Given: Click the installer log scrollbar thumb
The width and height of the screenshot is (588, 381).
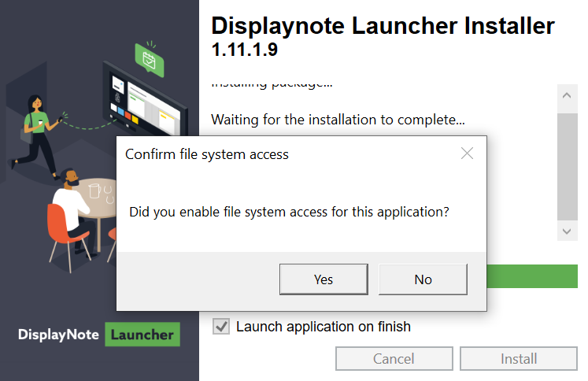Looking at the screenshot, I should pyautogui.click(x=567, y=167).
